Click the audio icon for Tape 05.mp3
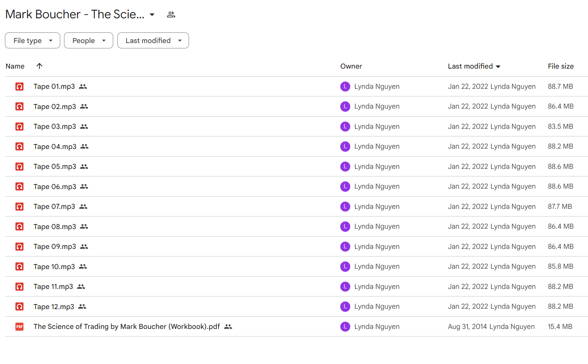588x364 pixels. coord(19,167)
